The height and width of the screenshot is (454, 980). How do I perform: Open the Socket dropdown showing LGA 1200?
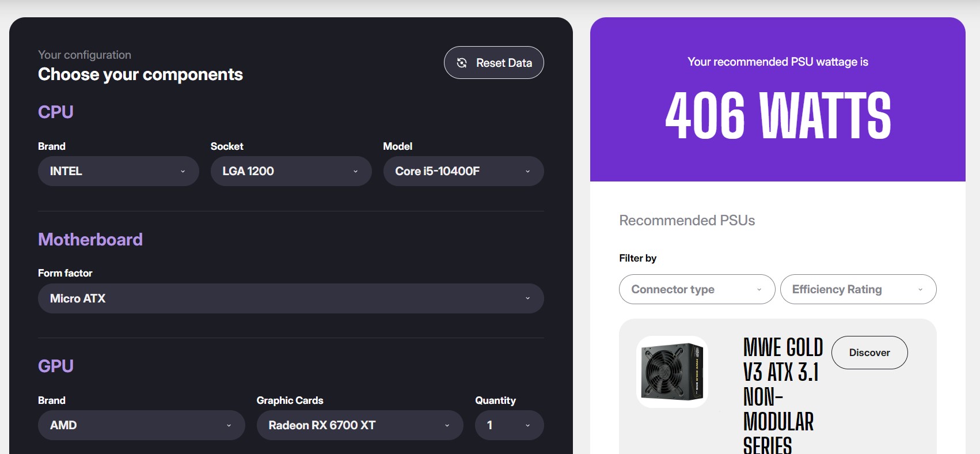coord(291,171)
